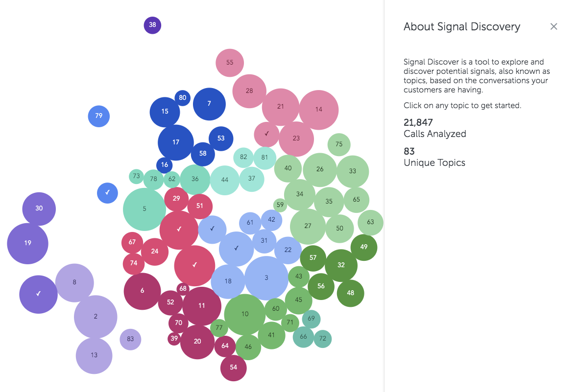The width and height of the screenshot is (577, 392).
Task: Click the pink topic bubble numbered 55
Action: pyautogui.click(x=230, y=63)
